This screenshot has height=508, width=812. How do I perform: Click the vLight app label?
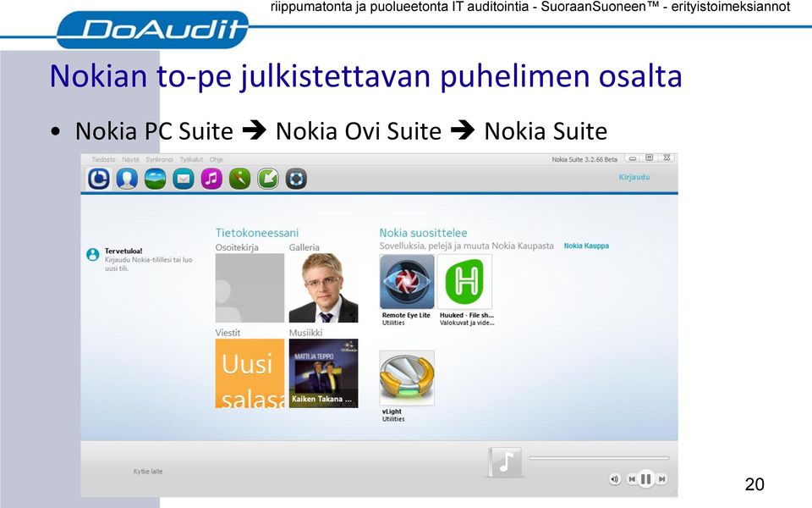pos(392,411)
